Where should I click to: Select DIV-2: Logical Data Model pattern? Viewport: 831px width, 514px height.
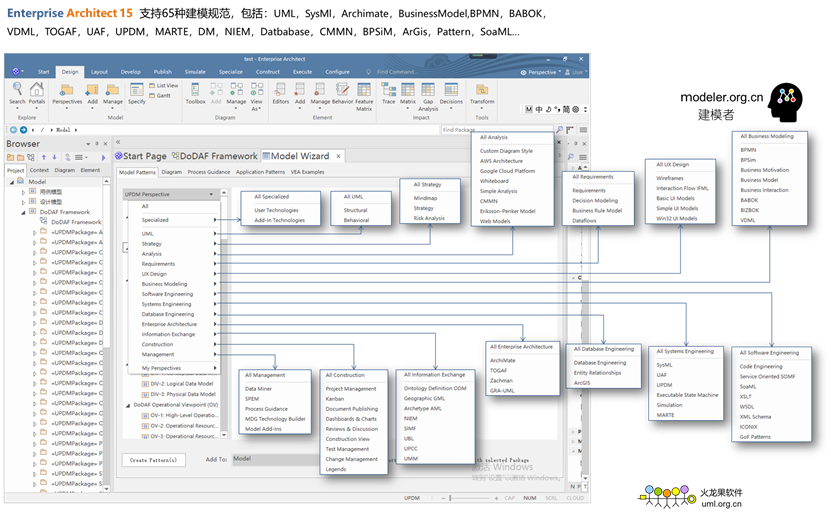pos(178,384)
